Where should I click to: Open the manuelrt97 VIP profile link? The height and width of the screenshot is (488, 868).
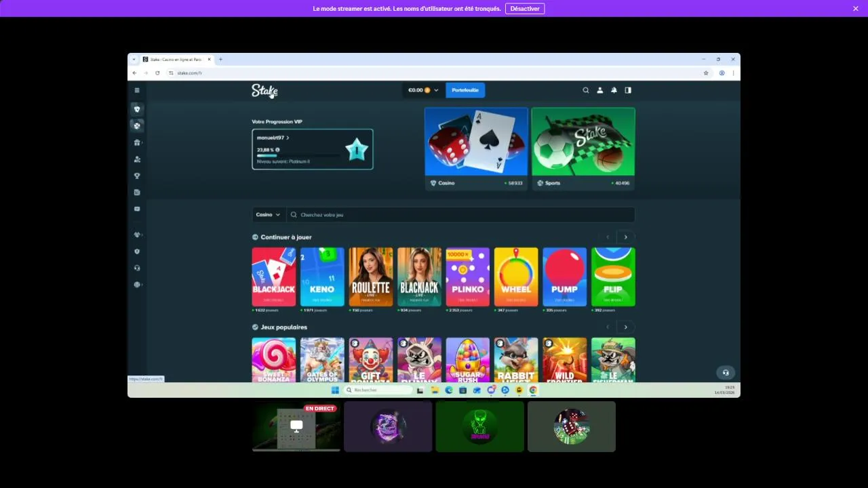[x=273, y=138]
